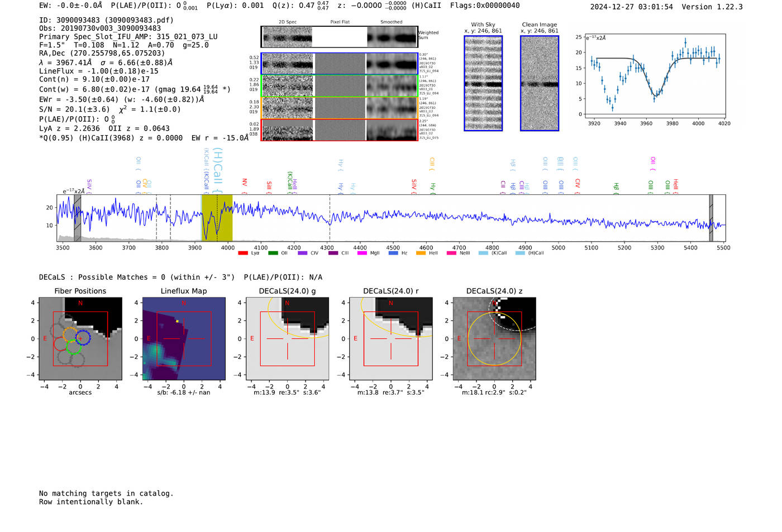Click the hatched gray band near 5460
The width and height of the screenshot is (782, 532).
711,218
